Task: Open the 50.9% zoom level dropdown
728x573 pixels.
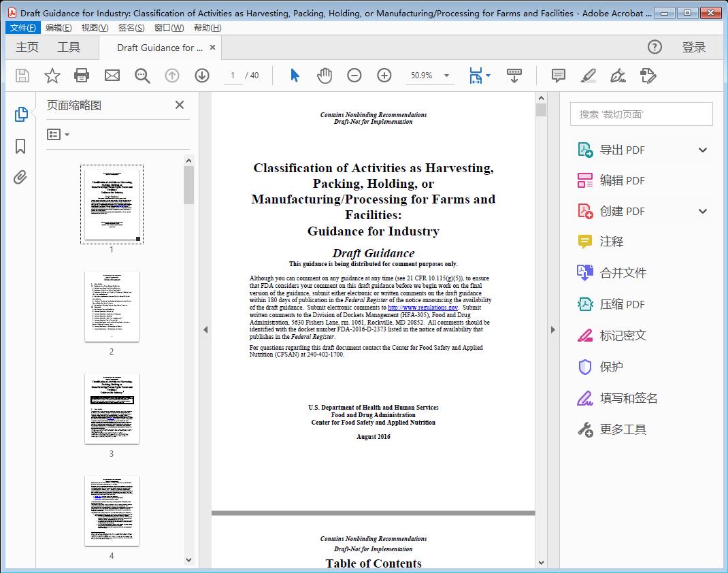Action: (430, 76)
